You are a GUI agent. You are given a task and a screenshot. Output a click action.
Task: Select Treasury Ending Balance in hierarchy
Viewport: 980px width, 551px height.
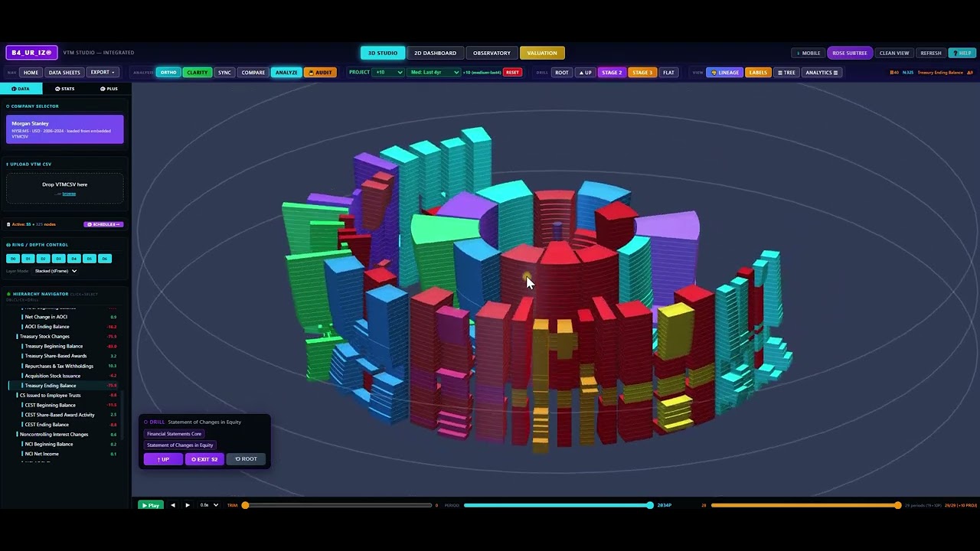point(63,386)
